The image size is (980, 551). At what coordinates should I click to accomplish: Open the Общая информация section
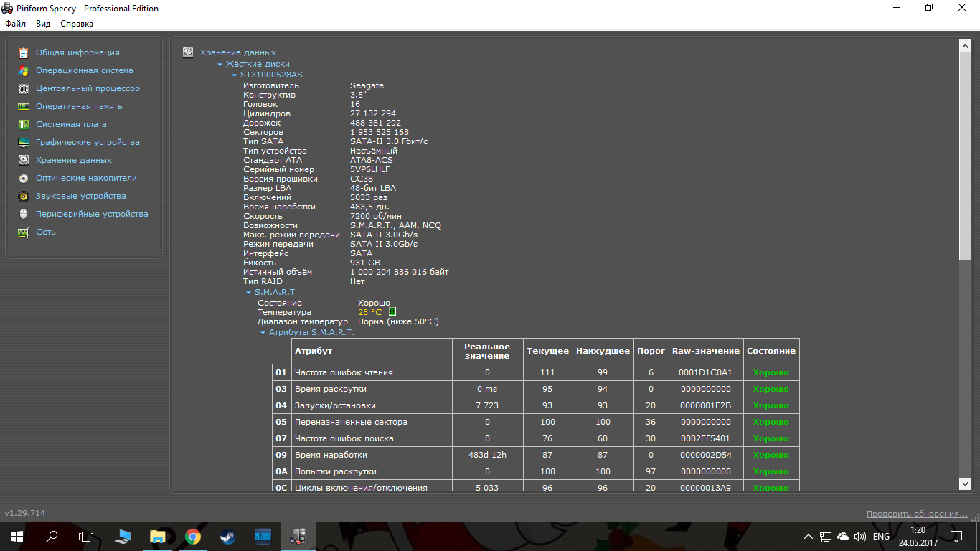(77, 52)
